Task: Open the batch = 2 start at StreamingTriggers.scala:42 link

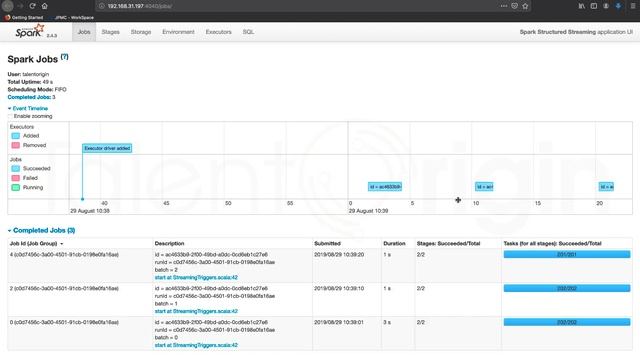Action: pyautogui.click(x=196, y=278)
